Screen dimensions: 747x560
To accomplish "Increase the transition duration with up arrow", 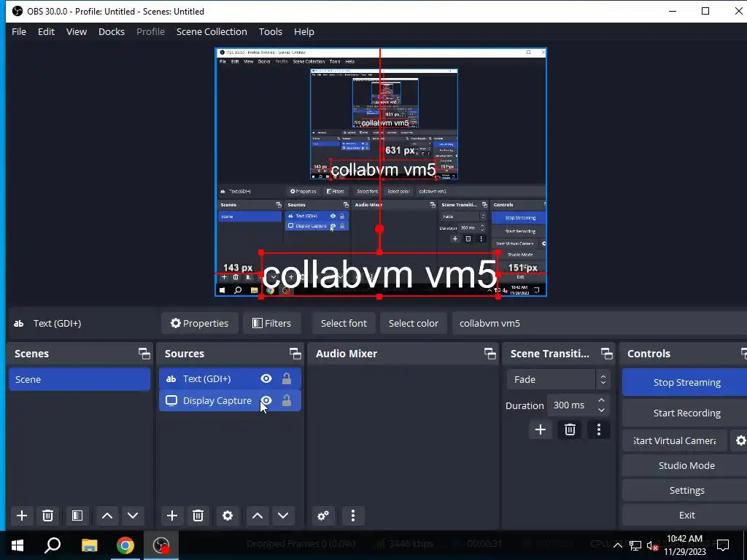I will tap(602, 400).
